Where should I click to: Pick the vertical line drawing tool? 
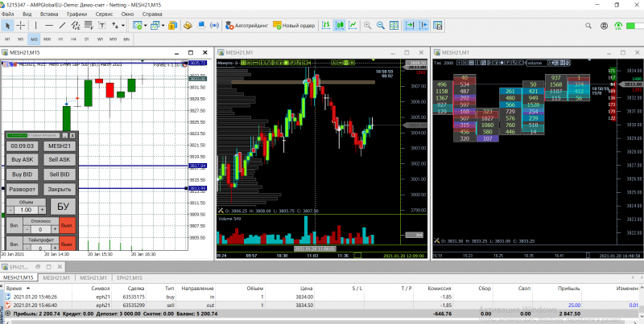point(35,26)
